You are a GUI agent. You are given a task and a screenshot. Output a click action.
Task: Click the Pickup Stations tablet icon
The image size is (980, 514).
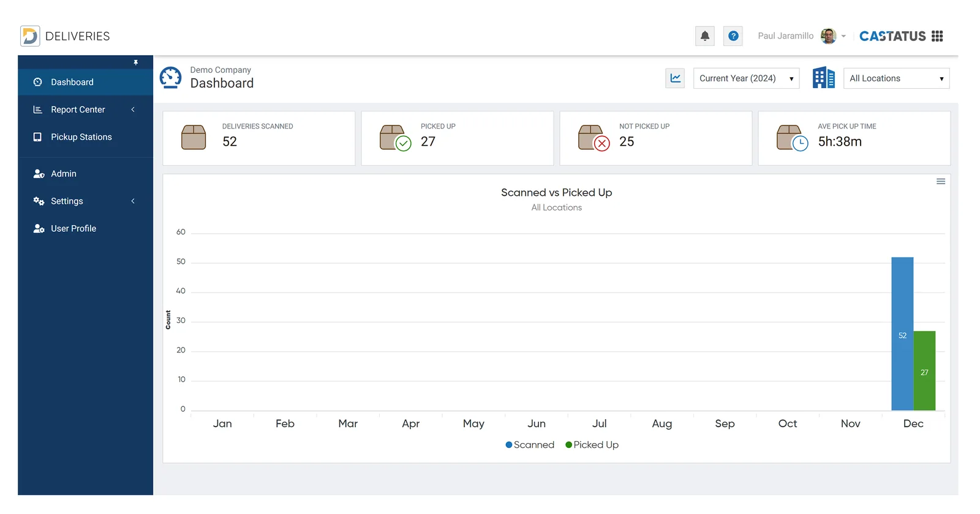click(38, 137)
